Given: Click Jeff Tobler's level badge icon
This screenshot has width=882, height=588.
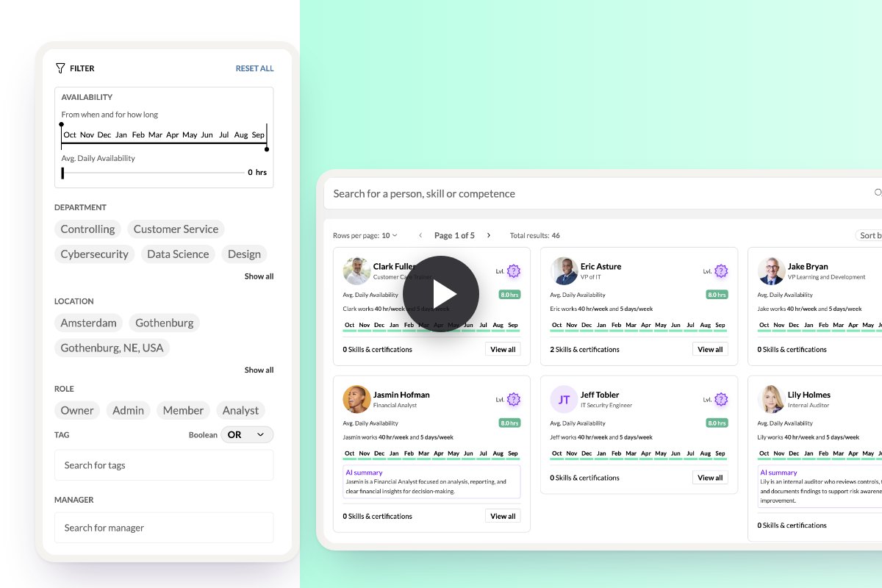Looking at the screenshot, I should pyautogui.click(x=721, y=400).
